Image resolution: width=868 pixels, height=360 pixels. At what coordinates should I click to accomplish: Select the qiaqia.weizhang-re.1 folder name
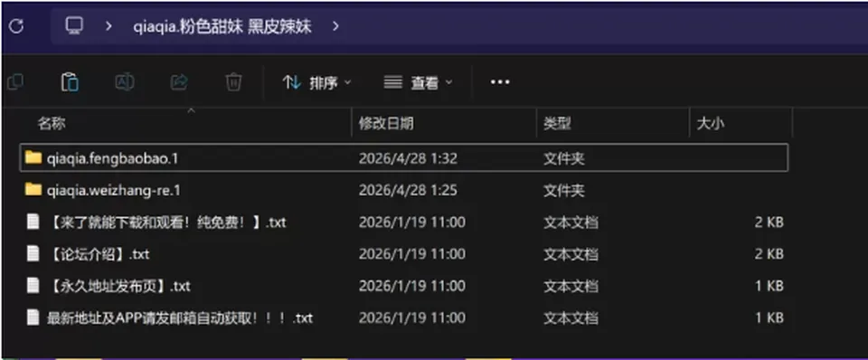click(114, 191)
